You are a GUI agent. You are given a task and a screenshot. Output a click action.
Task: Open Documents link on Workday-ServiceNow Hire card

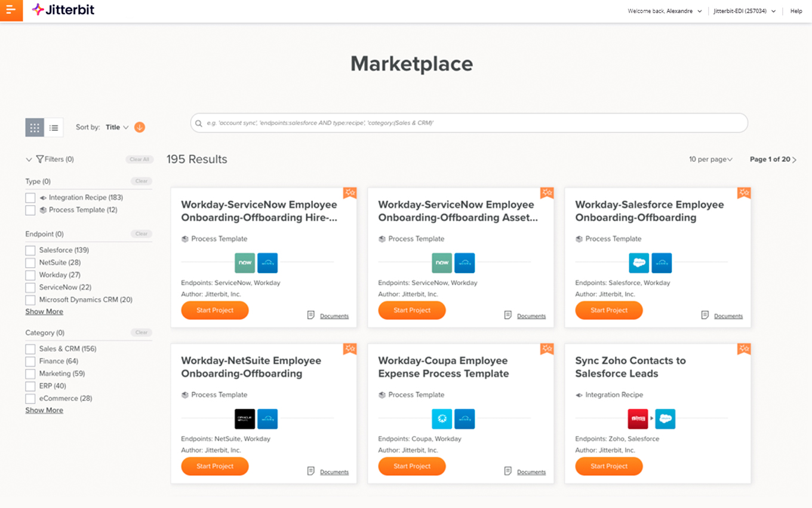click(x=334, y=316)
